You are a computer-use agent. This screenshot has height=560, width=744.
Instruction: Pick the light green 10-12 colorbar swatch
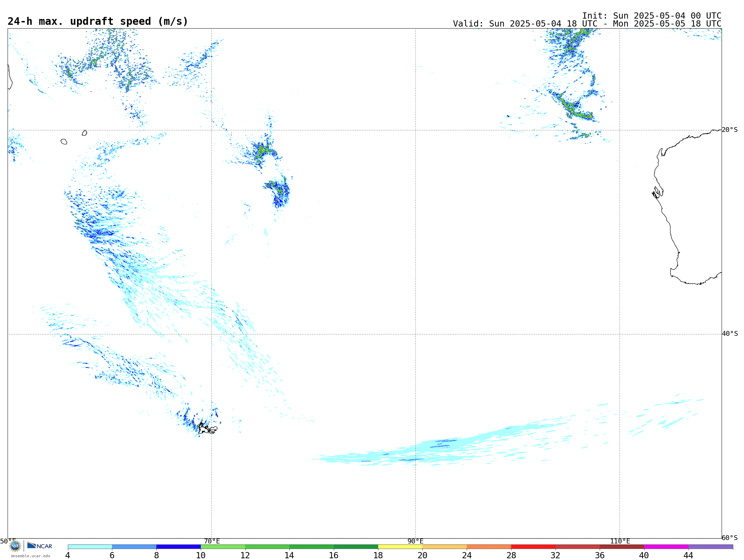(x=223, y=547)
